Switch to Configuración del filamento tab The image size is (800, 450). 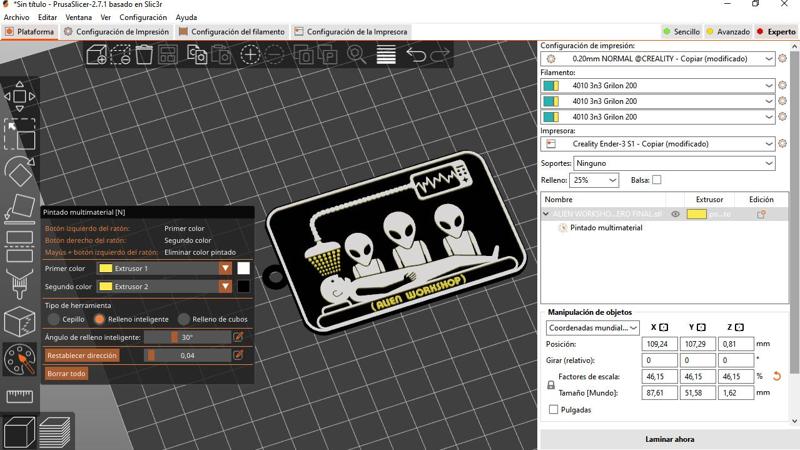click(236, 32)
